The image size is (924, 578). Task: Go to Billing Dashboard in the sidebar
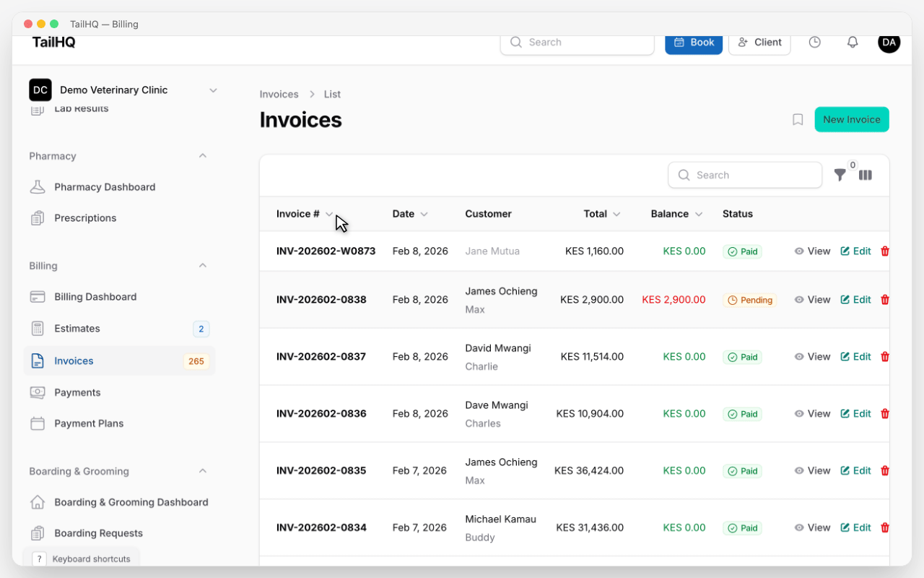[x=95, y=297]
